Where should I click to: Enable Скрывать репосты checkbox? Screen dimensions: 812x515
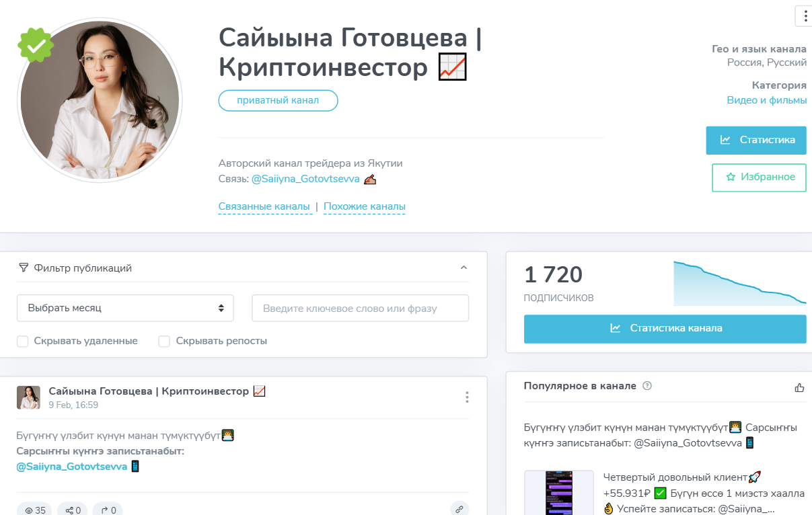point(164,341)
